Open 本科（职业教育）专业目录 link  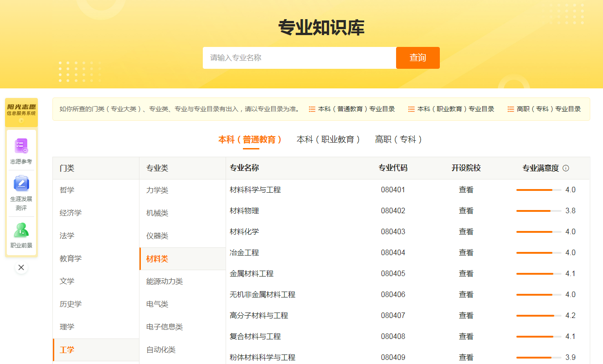(x=456, y=109)
